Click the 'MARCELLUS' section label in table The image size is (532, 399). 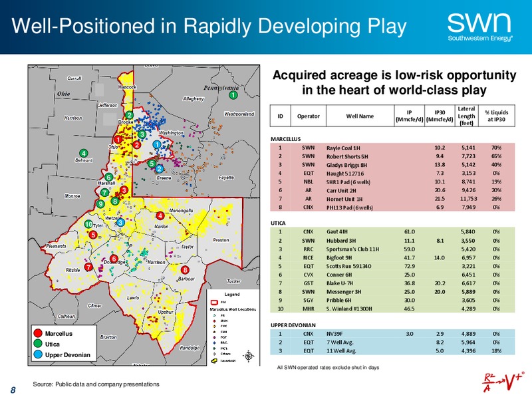[286, 139]
